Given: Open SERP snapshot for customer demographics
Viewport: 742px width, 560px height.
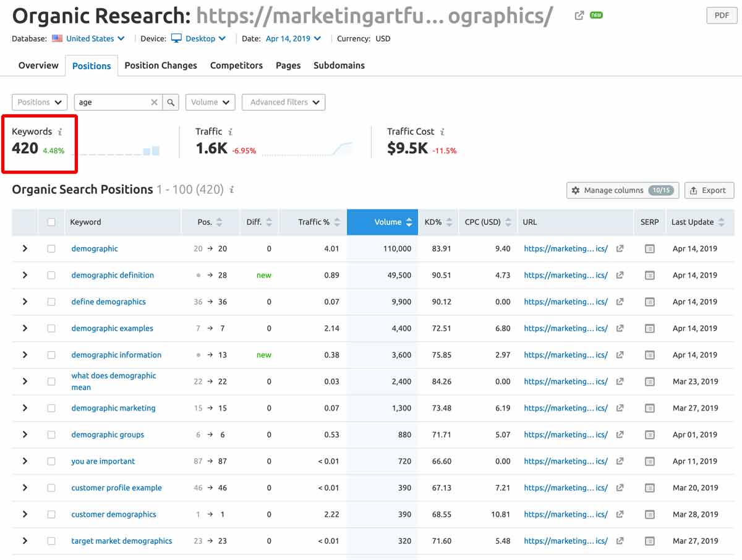Looking at the screenshot, I should click(649, 514).
